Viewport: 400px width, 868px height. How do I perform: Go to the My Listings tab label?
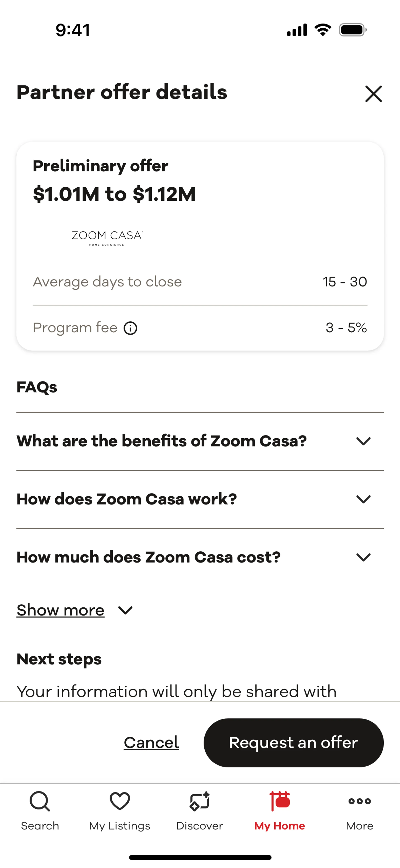tap(120, 826)
